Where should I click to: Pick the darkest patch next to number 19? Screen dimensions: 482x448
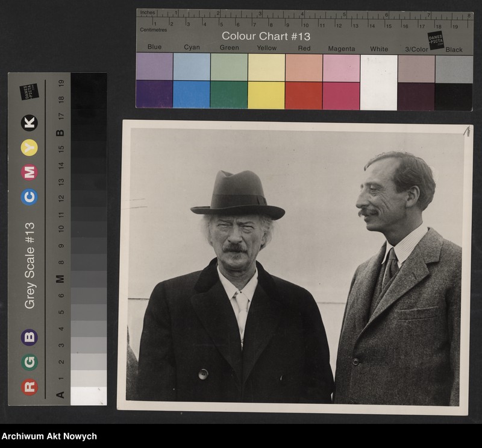[89, 83]
